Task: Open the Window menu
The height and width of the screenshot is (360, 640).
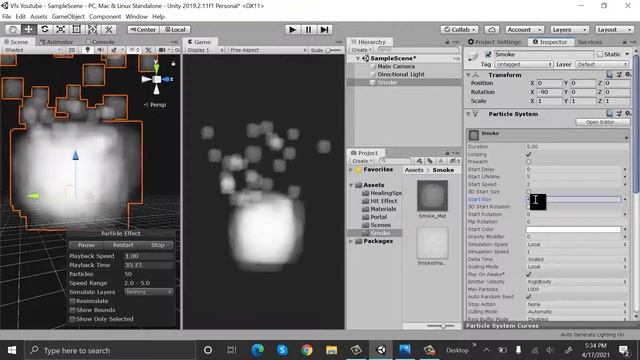Action: coord(136,16)
